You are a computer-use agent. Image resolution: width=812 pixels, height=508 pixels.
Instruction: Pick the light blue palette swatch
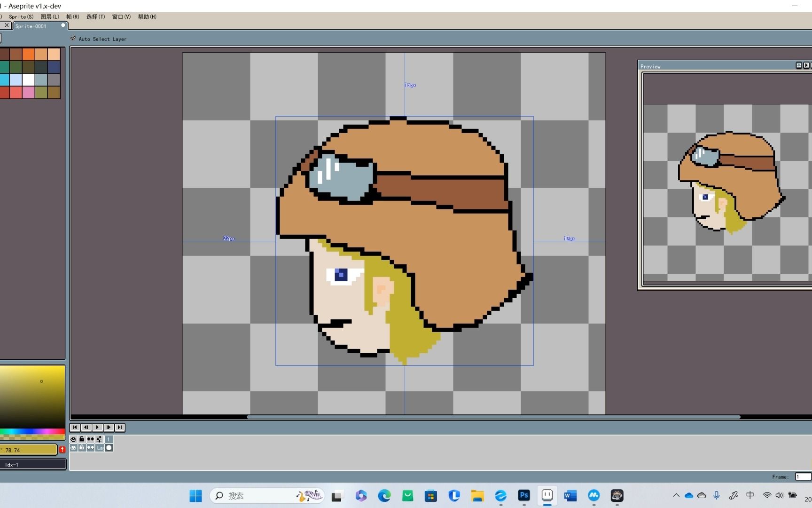(x=16, y=79)
